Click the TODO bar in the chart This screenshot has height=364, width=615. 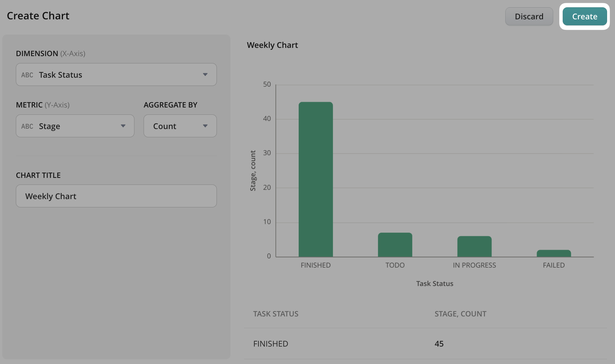(x=395, y=245)
